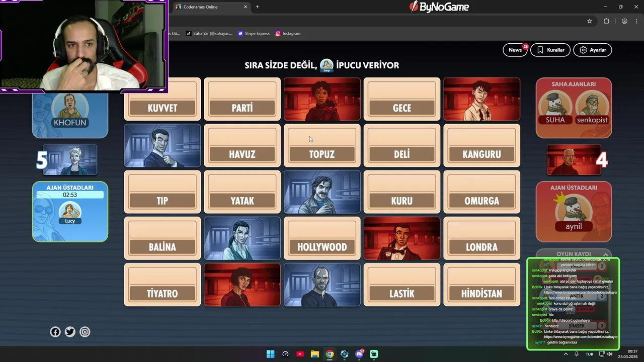This screenshot has height=362, width=644.
Task: Open the News button
Action: 515,50
